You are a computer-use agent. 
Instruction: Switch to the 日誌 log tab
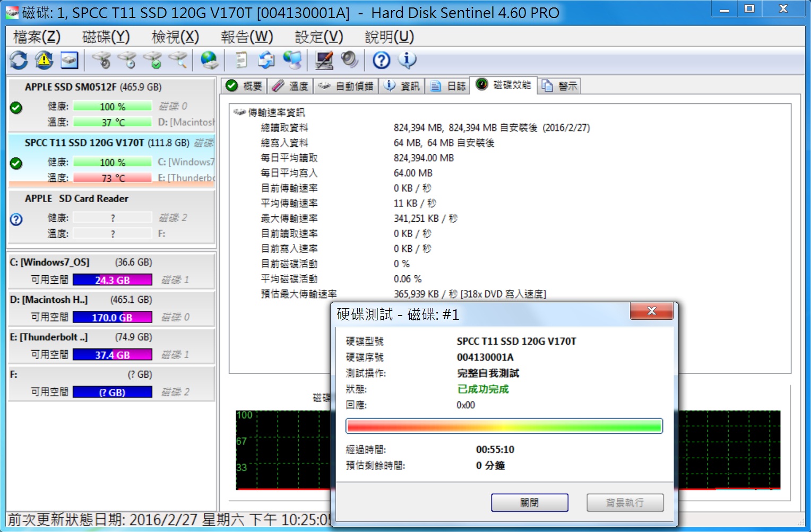447,86
